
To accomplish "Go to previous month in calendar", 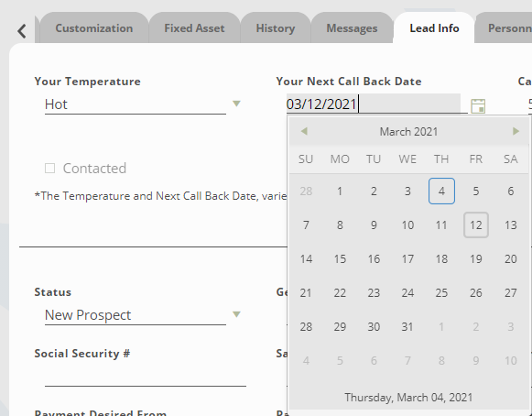I will pos(304,131).
